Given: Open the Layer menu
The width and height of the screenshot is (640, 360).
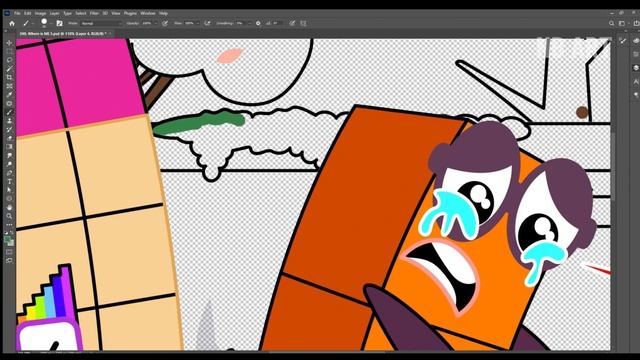Looking at the screenshot, I should point(54,13).
